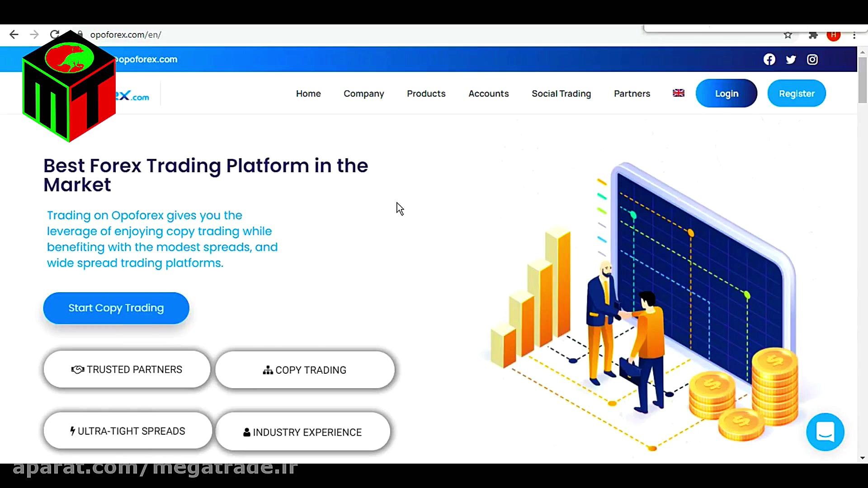Open the red profile avatar in the browser
The height and width of the screenshot is (488, 868).
point(834,35)
